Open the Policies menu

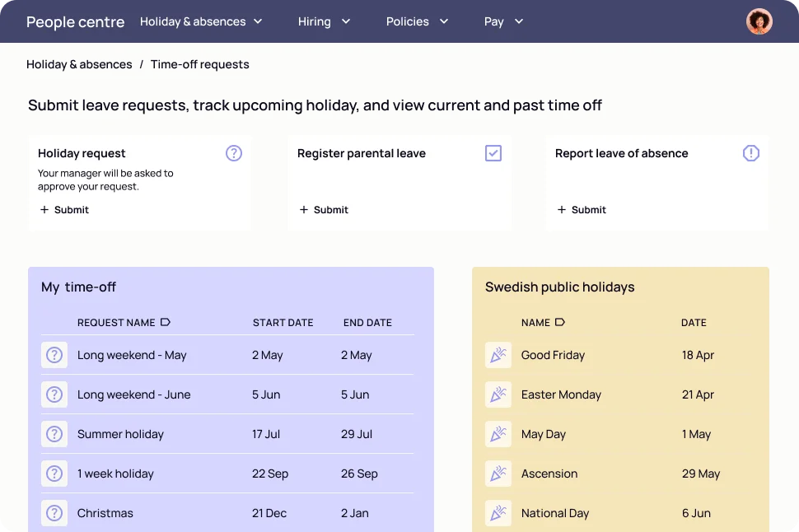click(418, 21)
